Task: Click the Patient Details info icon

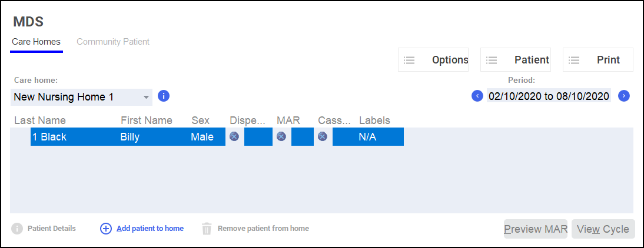Action: point(17,229)
